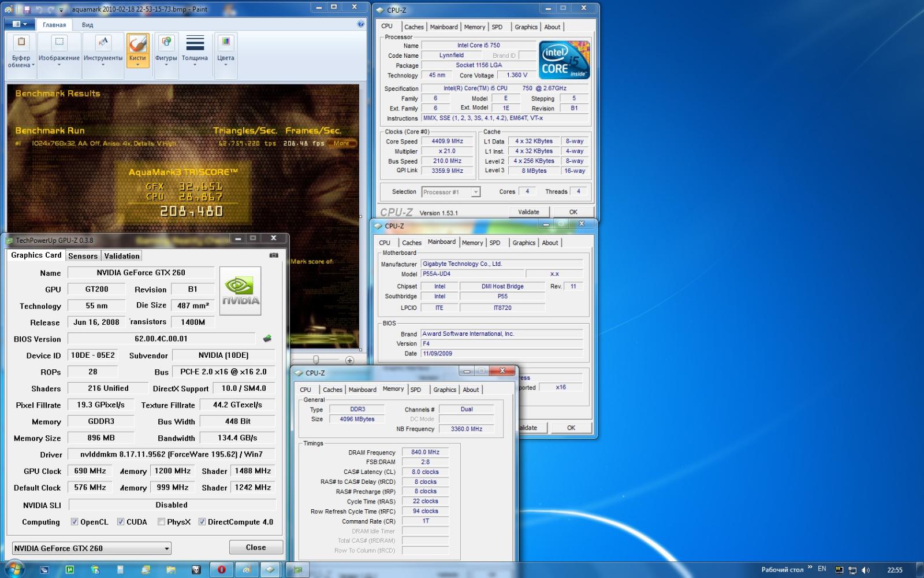Click OK in the Mainboard CPU-Z window
The width and height of the screenshot is (924, 578).
coord(571,428)
